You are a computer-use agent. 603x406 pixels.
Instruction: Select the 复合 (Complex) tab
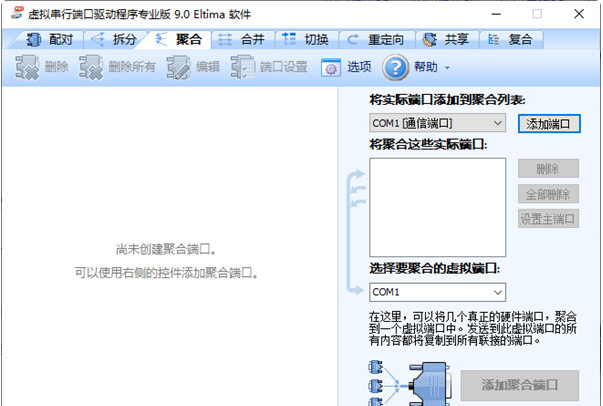[511, 40]
